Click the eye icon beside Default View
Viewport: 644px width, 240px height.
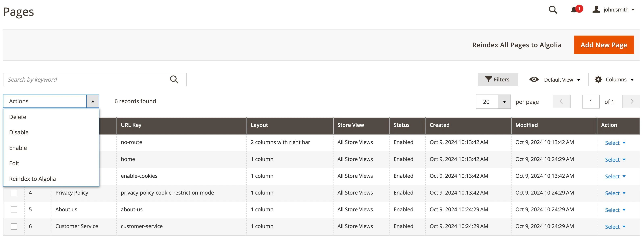[534, 79]
